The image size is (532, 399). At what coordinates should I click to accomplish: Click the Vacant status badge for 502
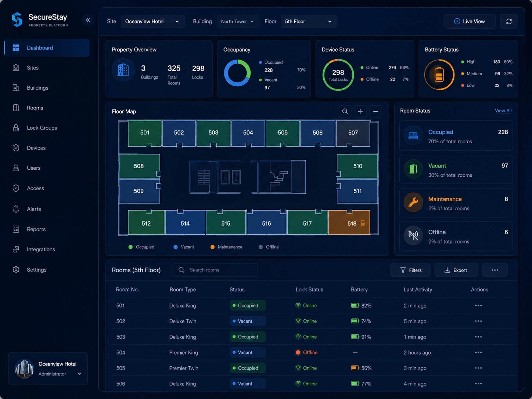(248, 321)
